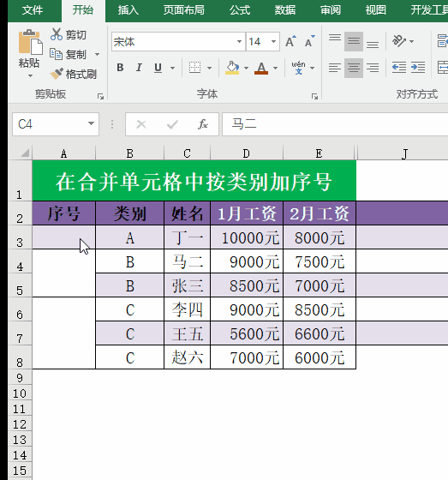This screenshot has width=448, height=480.
Task: Select row 4 header
Action: (20, 261)
